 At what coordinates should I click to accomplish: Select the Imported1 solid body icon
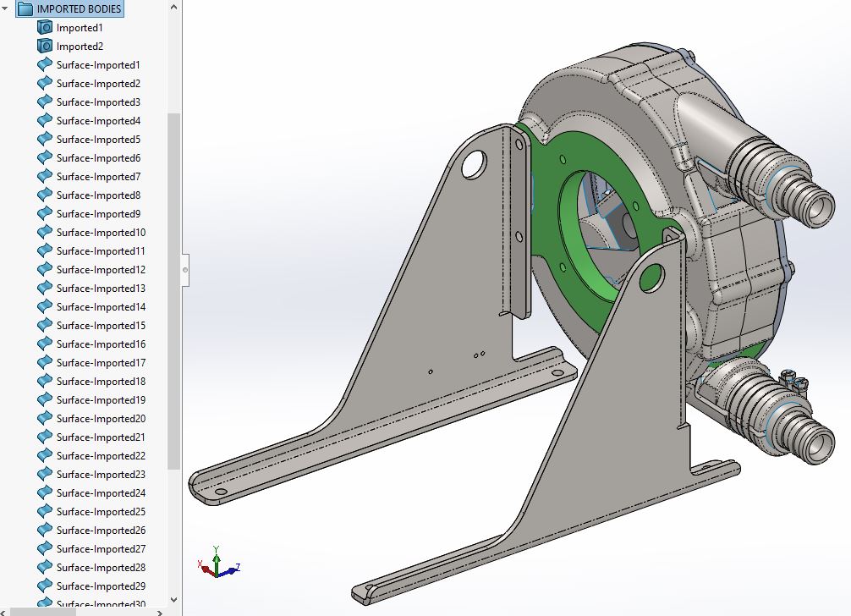[x=45, y=27]
